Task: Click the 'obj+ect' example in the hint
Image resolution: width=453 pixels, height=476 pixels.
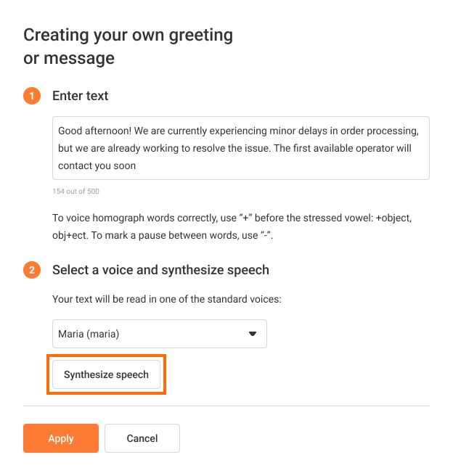Action: [69, 235]
